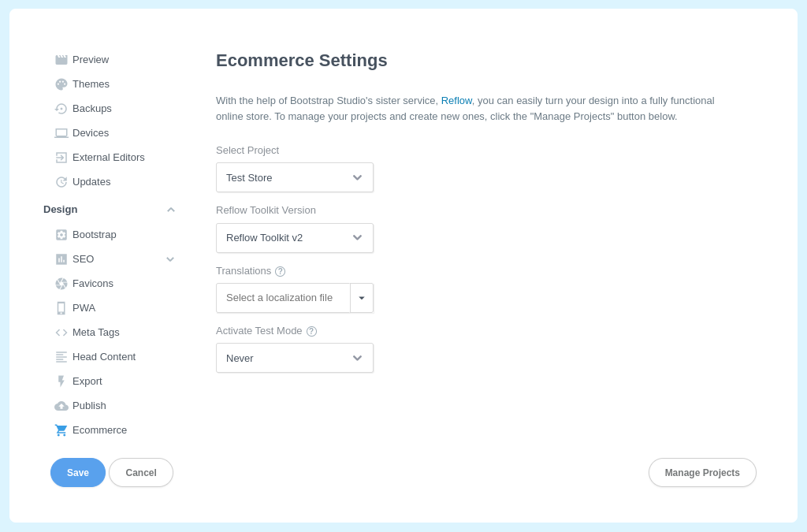This screenshot has width=807, height=532.
Task: Open the External Editors icon
Action: click(61, 157)
